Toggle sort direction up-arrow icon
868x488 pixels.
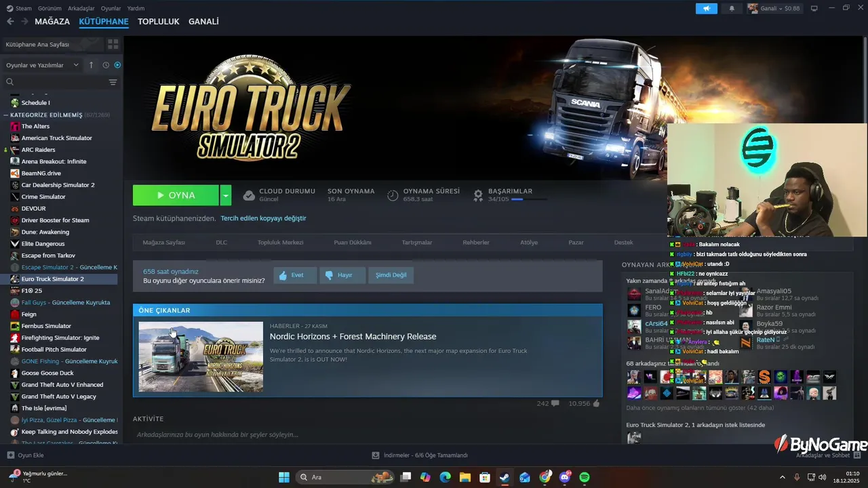92,65
